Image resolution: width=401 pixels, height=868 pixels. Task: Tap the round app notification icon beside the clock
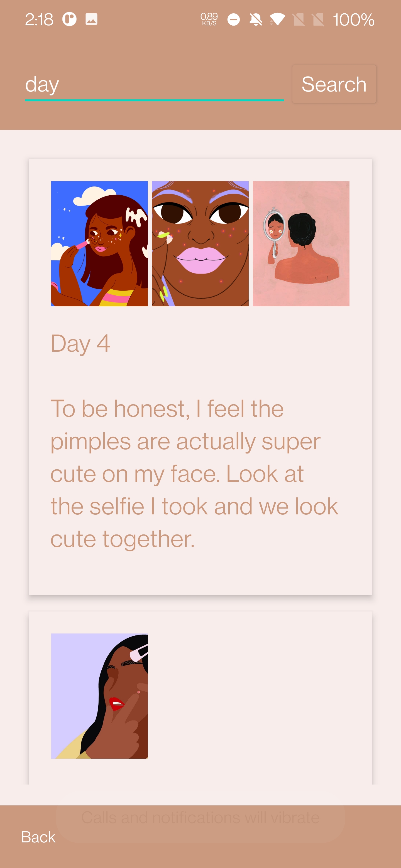[x=69, y=19]
